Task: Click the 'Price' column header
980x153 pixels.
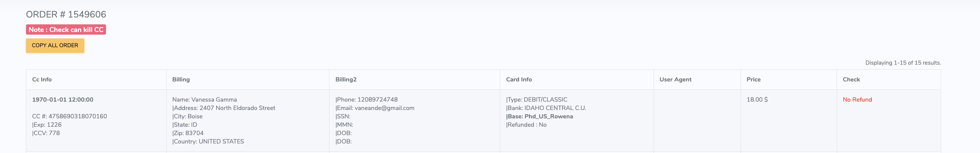Action: click(x=753, y=80)
